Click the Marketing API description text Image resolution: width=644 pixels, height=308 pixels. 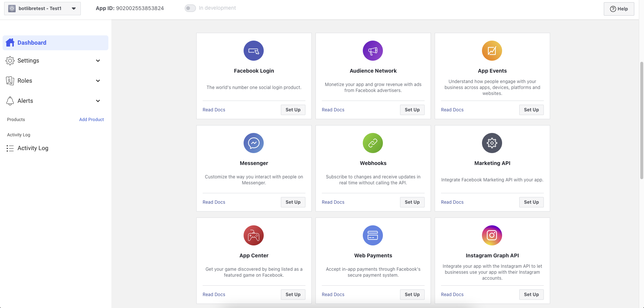tap(492, 180)
